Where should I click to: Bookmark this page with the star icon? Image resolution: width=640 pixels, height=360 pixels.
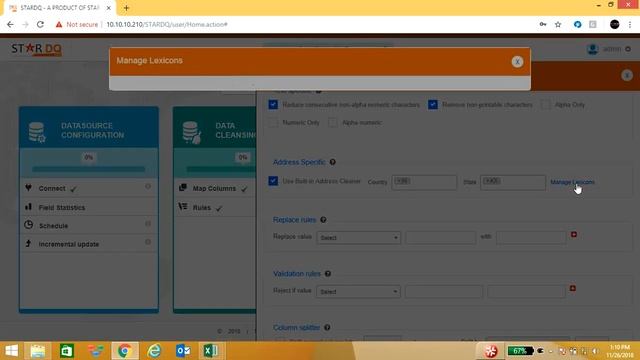point(558,24)
